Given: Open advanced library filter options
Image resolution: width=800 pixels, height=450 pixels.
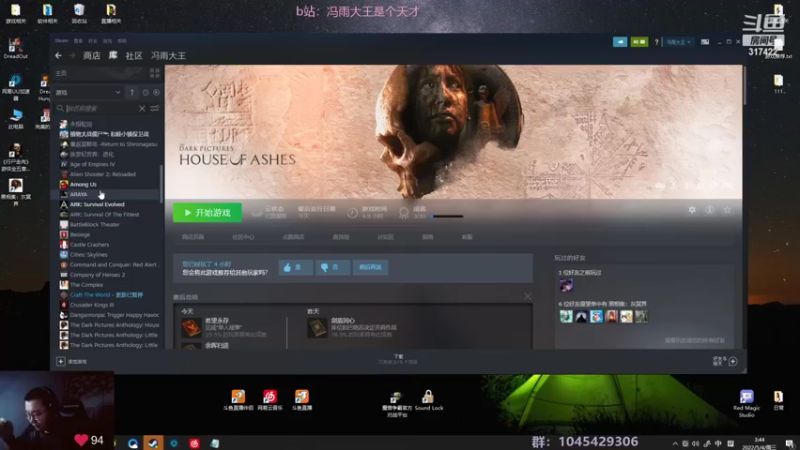Looking at the screenshot, I should [x=155, y=108].
